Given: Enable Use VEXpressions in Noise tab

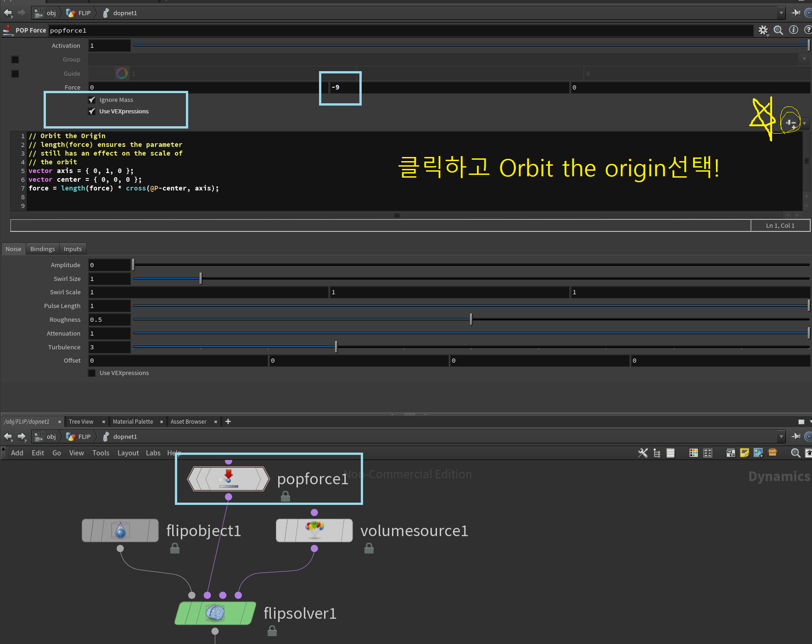Looking at the screenshot, I should tap(92, 373).
